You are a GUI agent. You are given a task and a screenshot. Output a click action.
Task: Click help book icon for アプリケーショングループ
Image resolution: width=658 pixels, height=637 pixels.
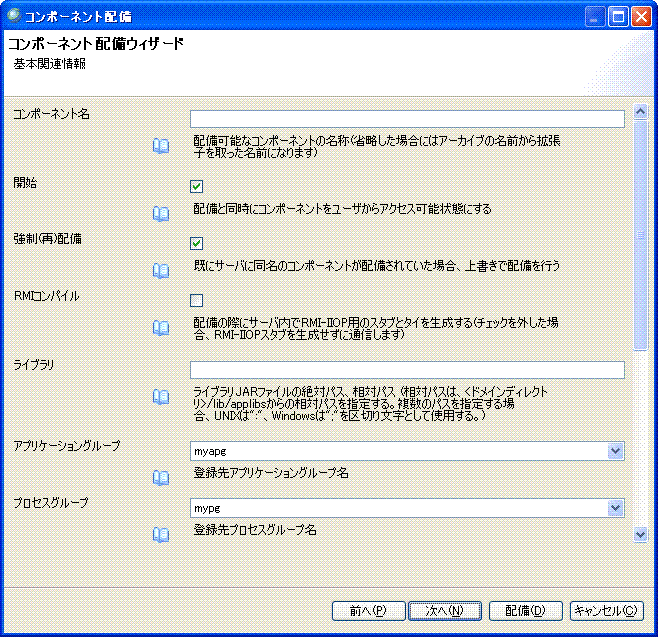[160, 477]
